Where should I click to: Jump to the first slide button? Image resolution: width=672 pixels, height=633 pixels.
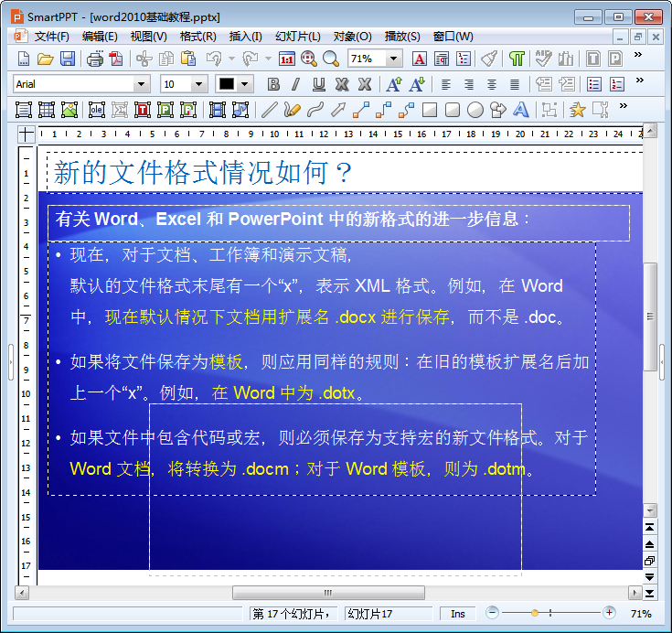point(650,528)
